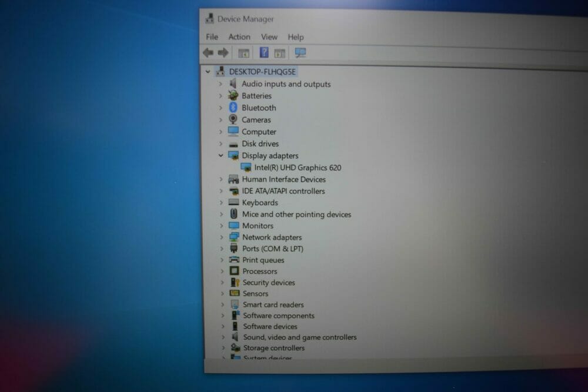Select the DESKTOP-FLHQG5E computer name
This screenshot has height=392, width=588.
(x=262, y=72)
